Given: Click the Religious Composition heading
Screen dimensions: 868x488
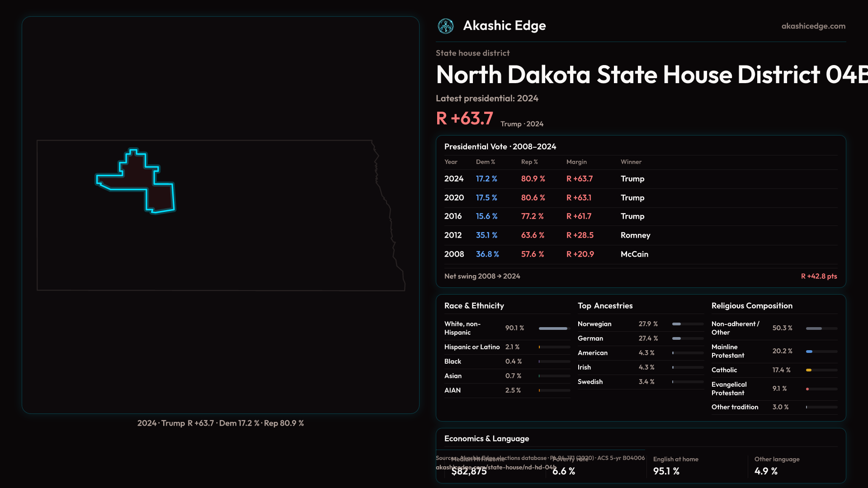Looking at the screenshot, I should click(751, 306).
